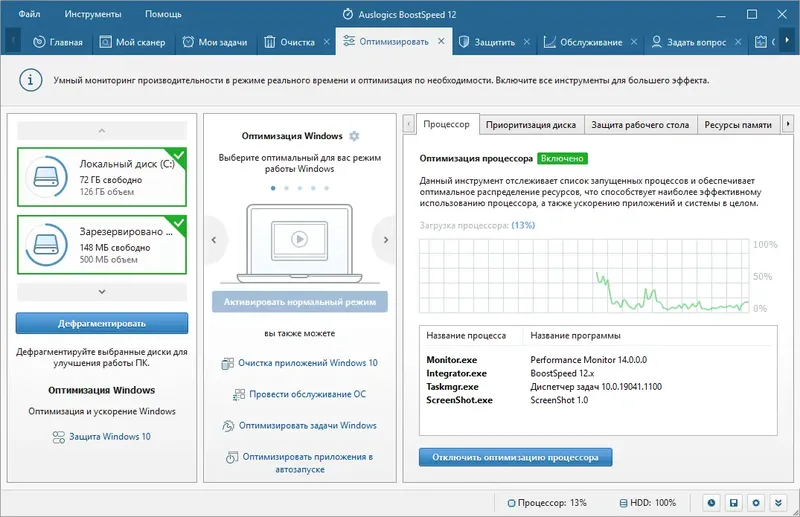The height and width of the screenshot is (517, 800).
Task: Open the Помощь menu
Action: (163, 14)
